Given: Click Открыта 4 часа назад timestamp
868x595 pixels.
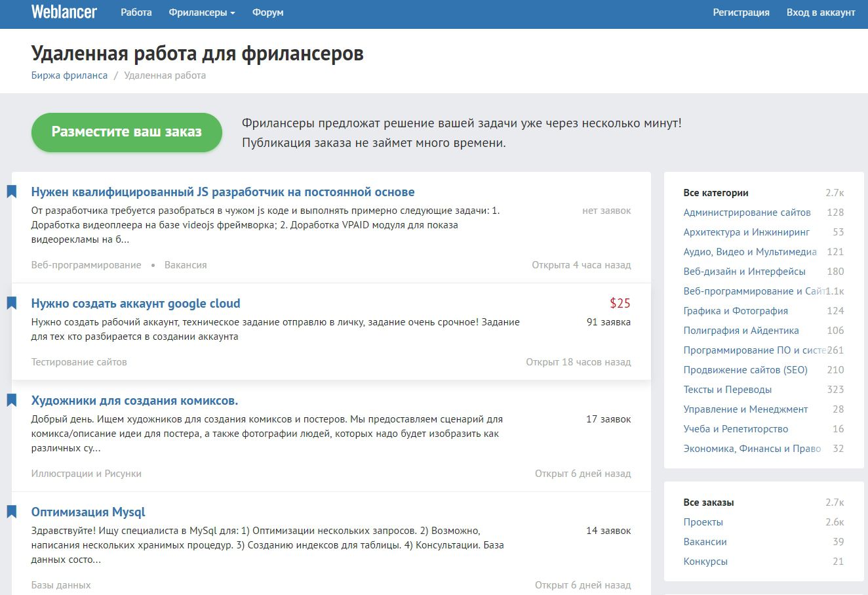Looking at the screenshot, I should point(582,265).
